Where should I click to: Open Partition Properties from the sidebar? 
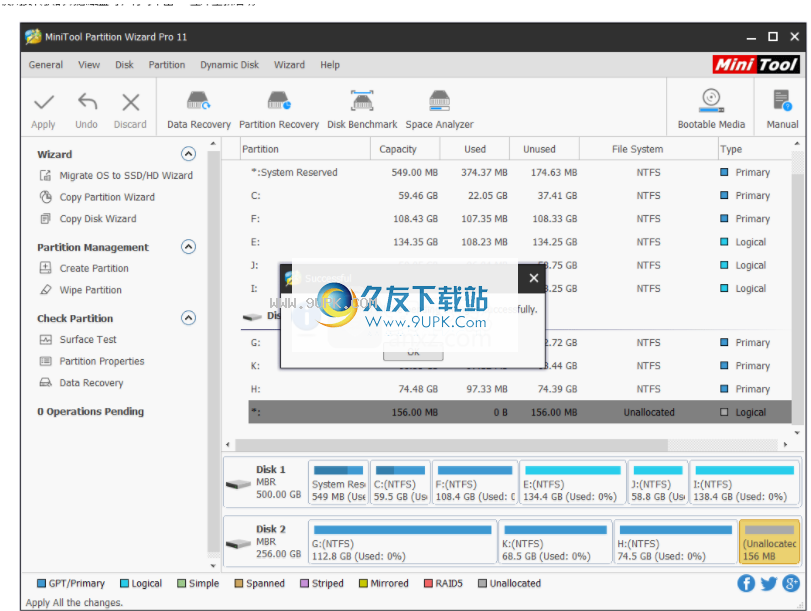coord(102,361)
